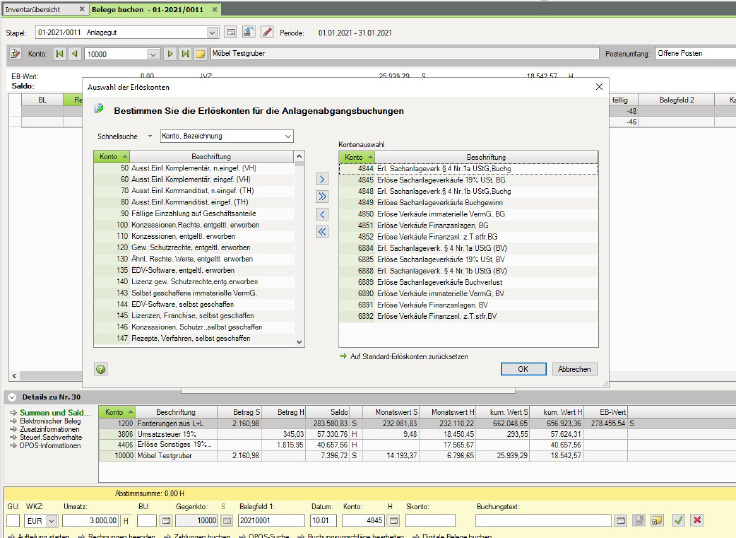Open OPOS-Informationen details
This screenshot has width=736, height=538.
point(50,446)
